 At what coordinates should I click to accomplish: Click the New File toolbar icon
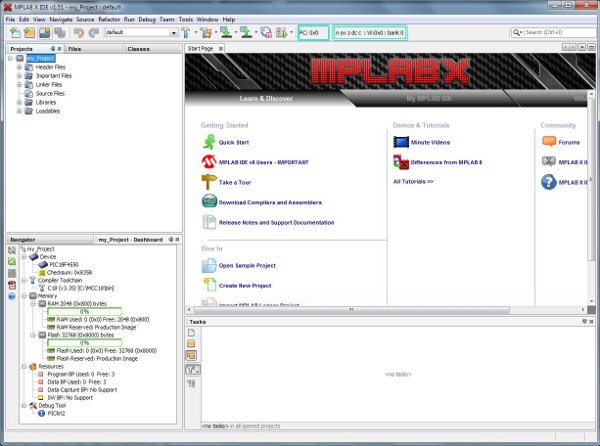(15, 33)
